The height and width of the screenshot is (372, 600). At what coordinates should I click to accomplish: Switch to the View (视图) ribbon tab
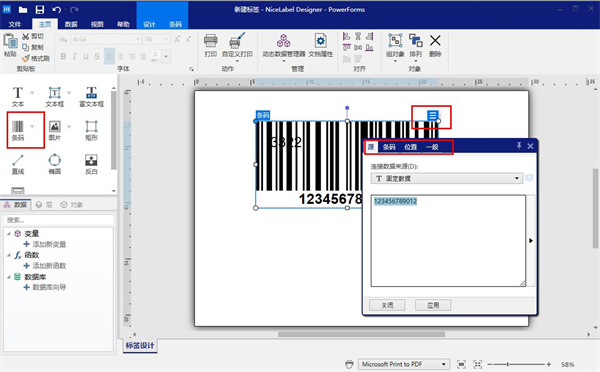click(x=97, y=24)
